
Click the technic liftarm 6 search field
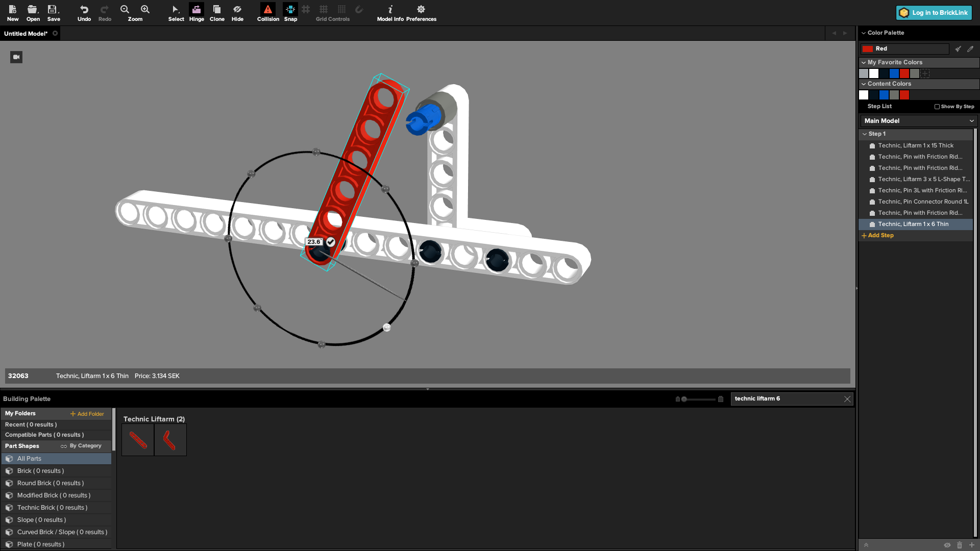[x=786, y=399]
